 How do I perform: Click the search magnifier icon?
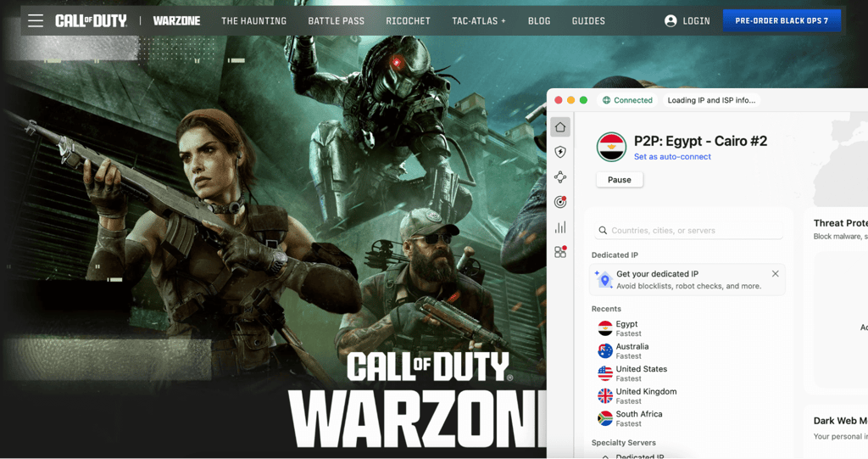coord(603,230)
